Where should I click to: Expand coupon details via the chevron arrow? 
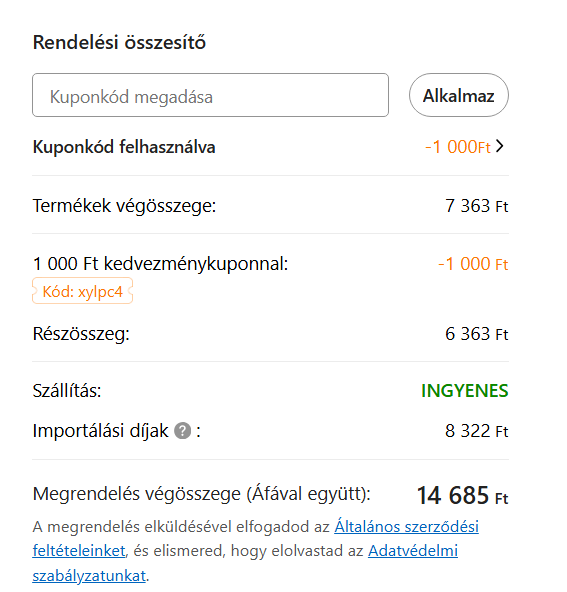pos(500,146)
